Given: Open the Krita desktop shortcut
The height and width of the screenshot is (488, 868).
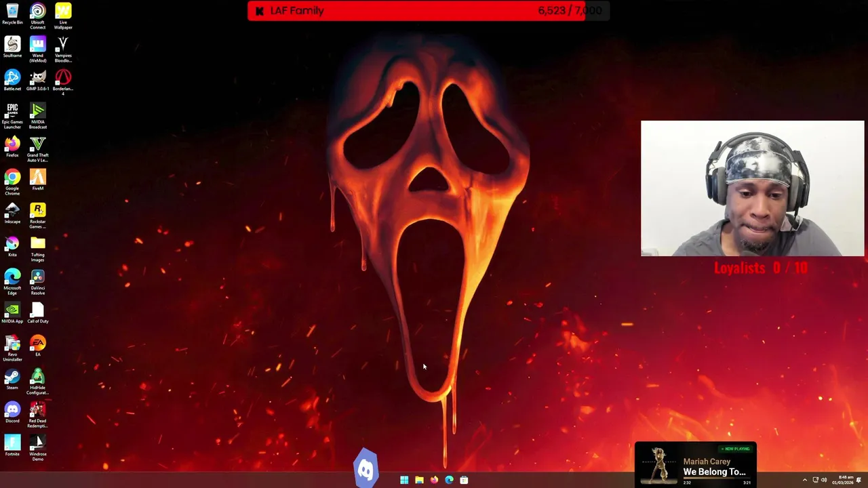Looking at the screenshot, I should (12, 246).
